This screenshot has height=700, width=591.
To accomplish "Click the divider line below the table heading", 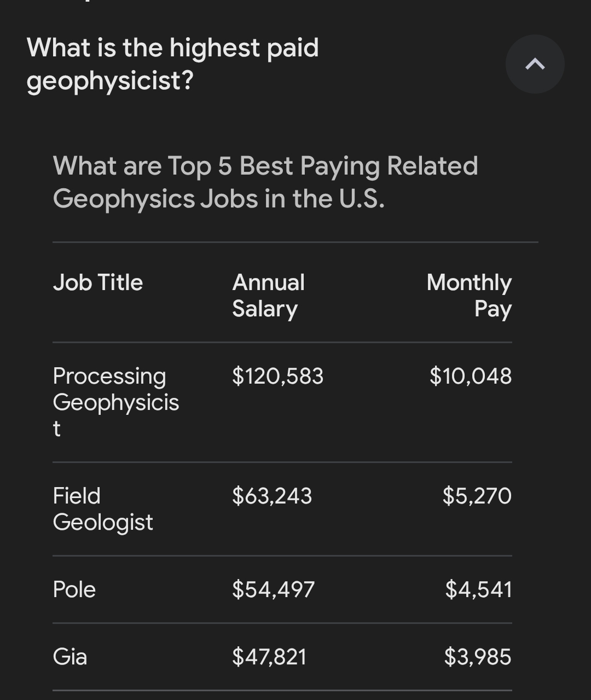I will 296,242.
